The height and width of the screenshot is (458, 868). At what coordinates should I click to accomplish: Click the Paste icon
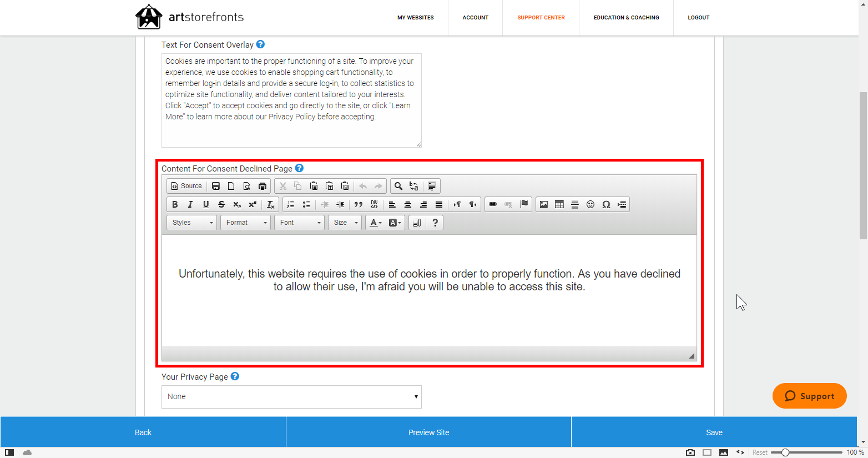pos(314,186)
